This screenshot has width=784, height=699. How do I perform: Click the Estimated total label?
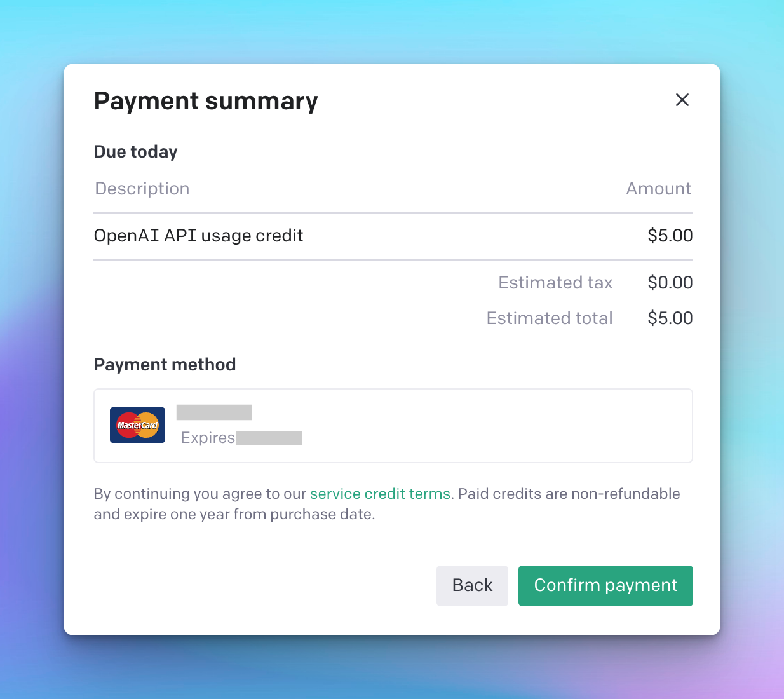pyautogui.click(x=550, y=318)
